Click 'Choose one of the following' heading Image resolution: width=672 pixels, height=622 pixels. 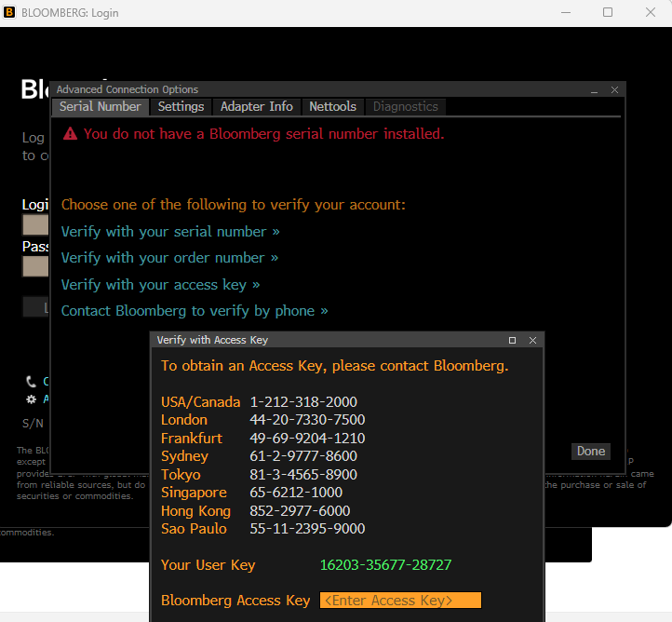(x=233, y=205)
